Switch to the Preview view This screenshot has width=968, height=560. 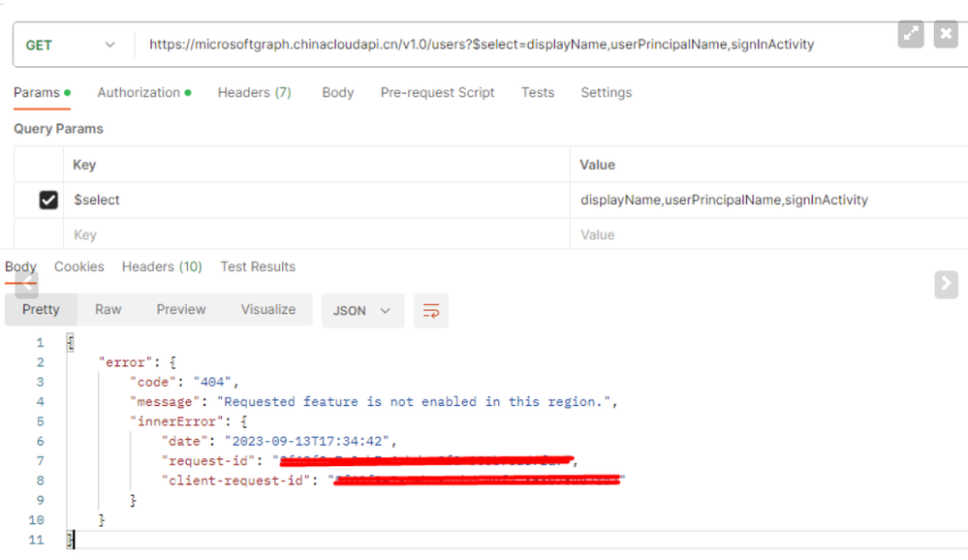tap(181, 309)
